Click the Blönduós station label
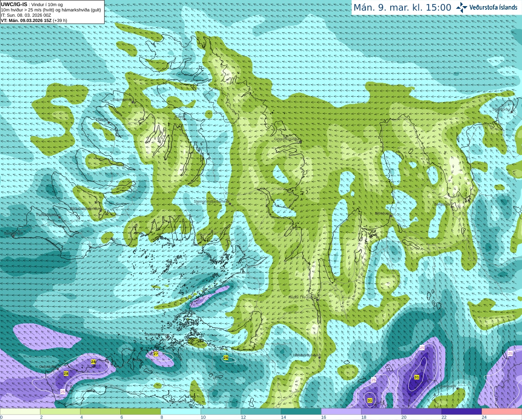This screenshot has width=522, height=420. [383, 213]
